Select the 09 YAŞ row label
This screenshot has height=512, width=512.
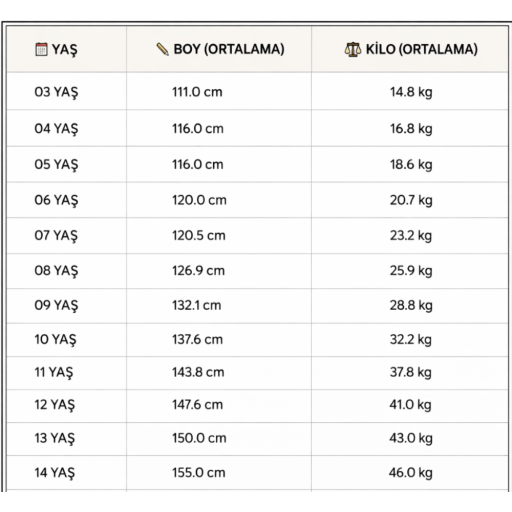click(x=56, y=305)
